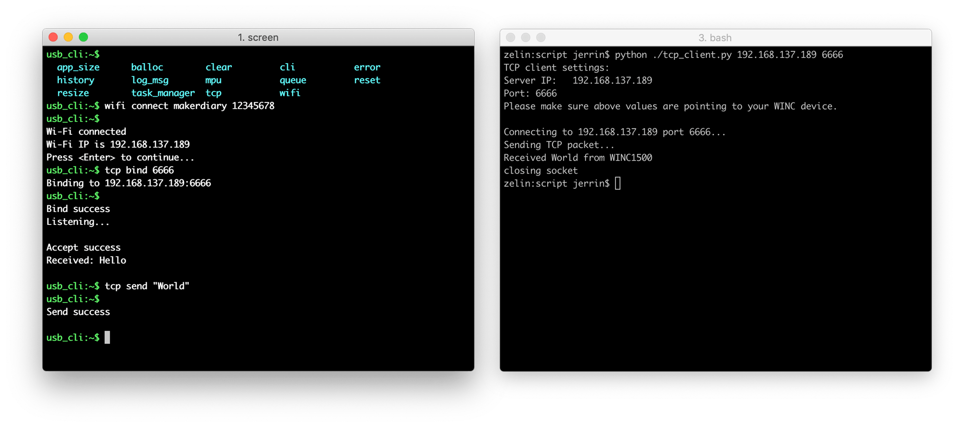Click the clear command entry
980x427 pixels.
click(219, 67)
